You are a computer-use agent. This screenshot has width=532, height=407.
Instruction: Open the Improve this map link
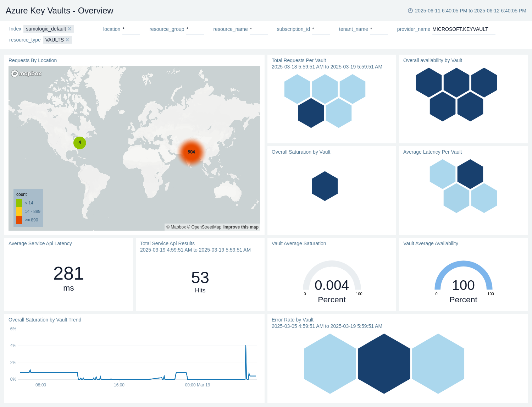pyautogui.click(x=241, y=227)
